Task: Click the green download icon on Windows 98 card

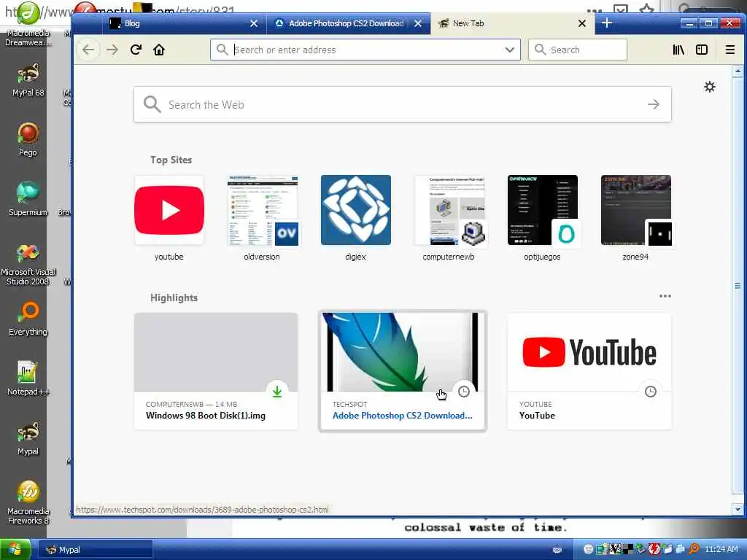Action: pos(276,392)
